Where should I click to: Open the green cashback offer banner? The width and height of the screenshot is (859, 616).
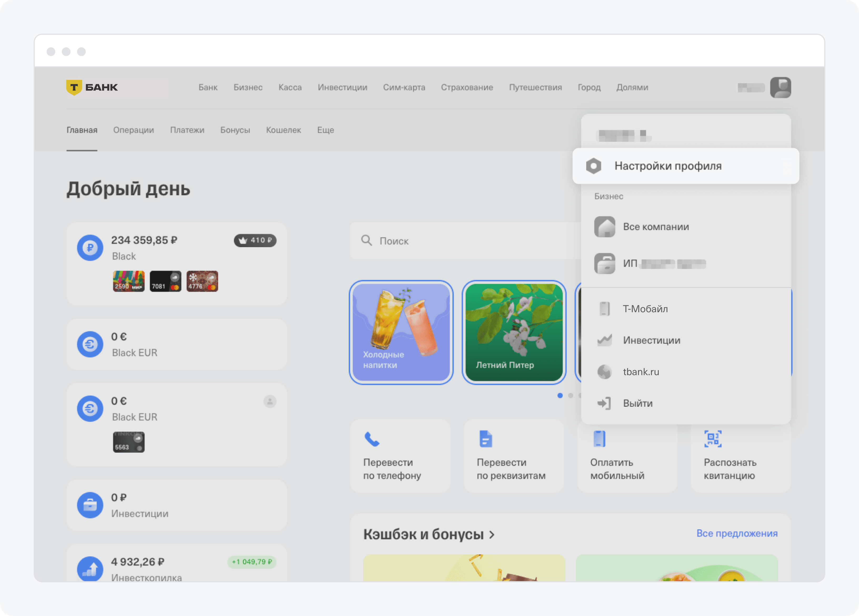point(677,568)
